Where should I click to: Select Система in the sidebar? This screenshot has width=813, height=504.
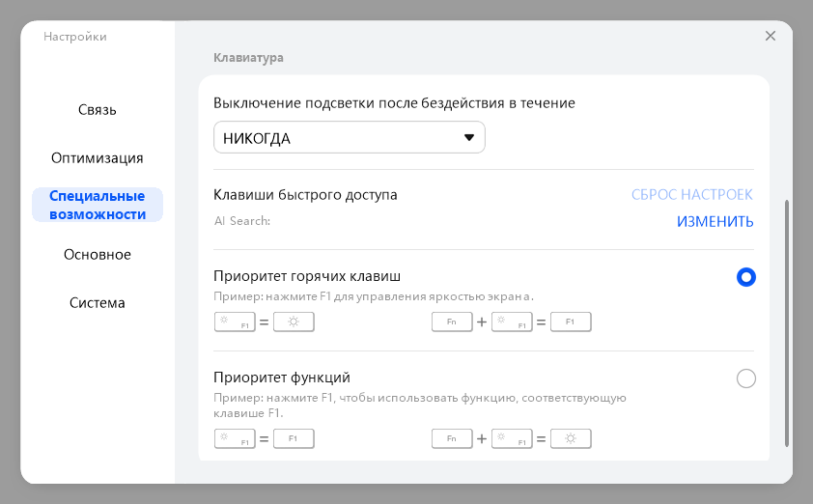point(98,303)
